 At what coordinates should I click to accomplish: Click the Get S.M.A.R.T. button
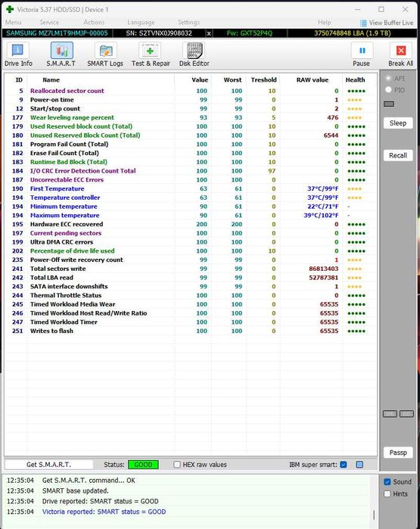[x=48, y=465]
